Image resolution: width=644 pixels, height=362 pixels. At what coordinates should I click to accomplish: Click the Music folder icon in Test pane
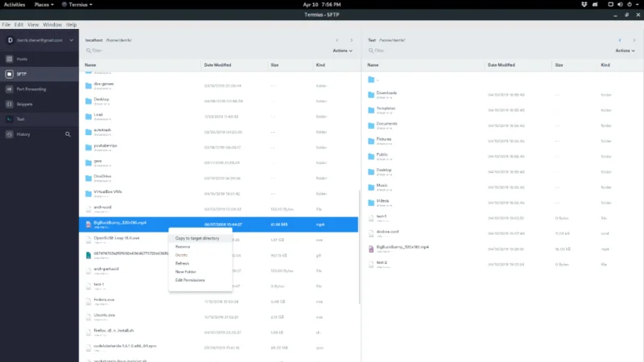[x=371, y=187]
